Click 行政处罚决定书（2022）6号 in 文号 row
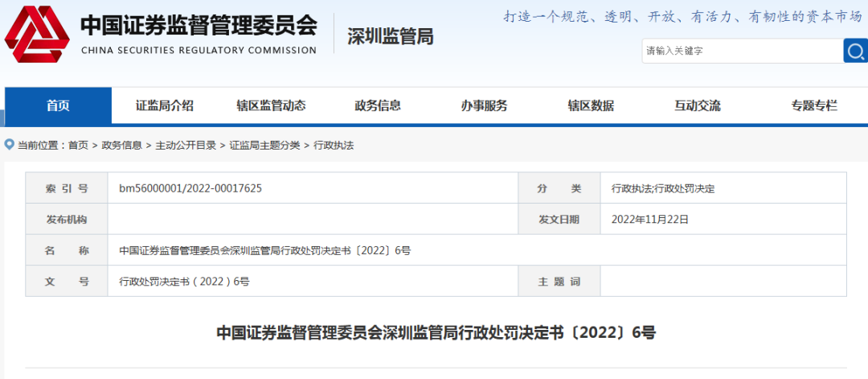The height and width of the screenshot is (379, 868). point(184,282)
